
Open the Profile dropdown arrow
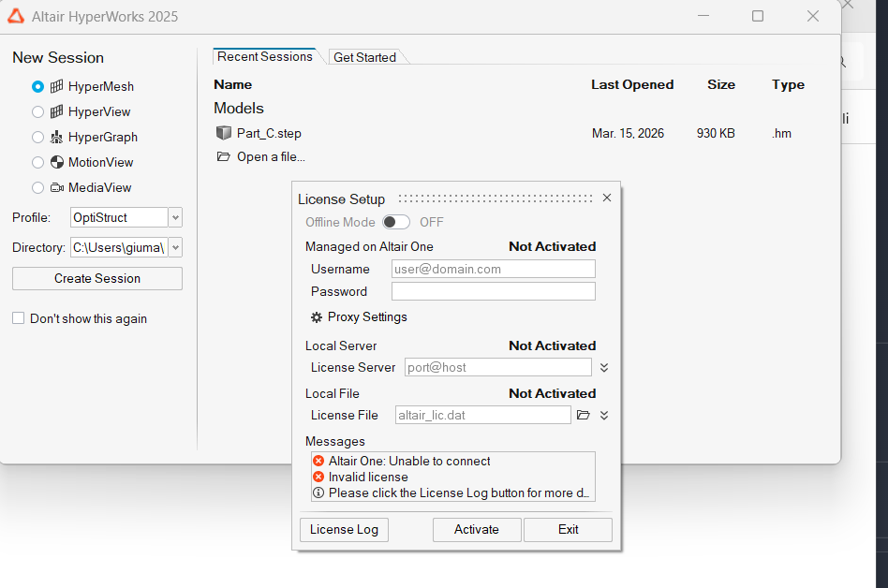tap(175, 217)
